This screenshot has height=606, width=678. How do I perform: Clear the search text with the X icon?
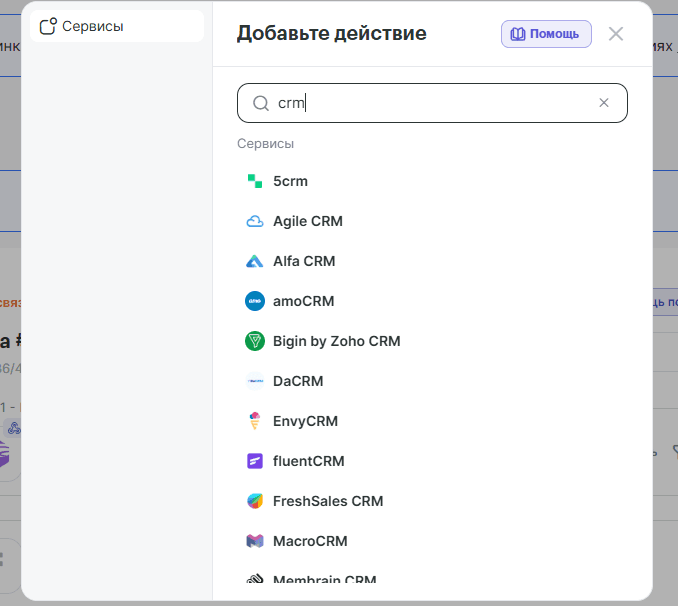(604, 103)
